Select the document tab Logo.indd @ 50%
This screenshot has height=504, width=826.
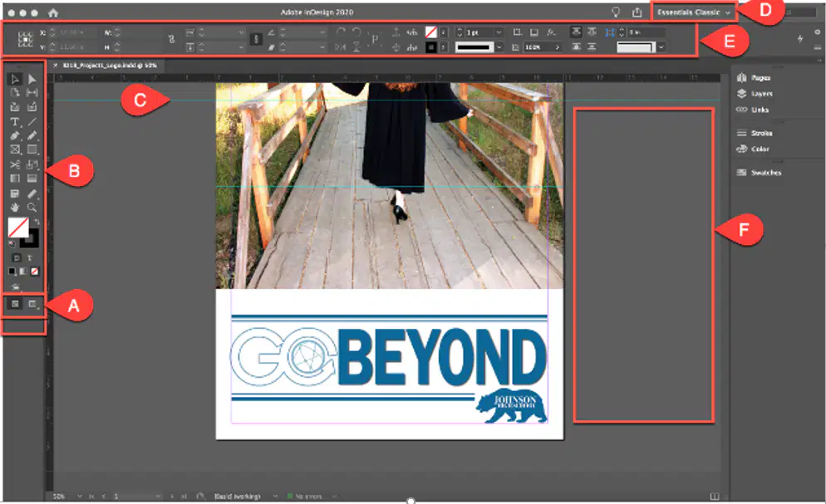(x=110, y=66)
